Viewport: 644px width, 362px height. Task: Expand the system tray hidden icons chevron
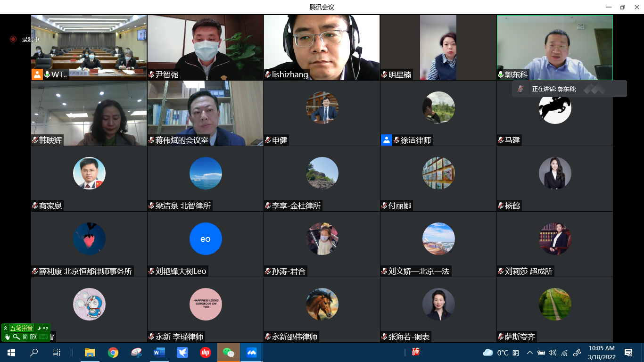529,353
